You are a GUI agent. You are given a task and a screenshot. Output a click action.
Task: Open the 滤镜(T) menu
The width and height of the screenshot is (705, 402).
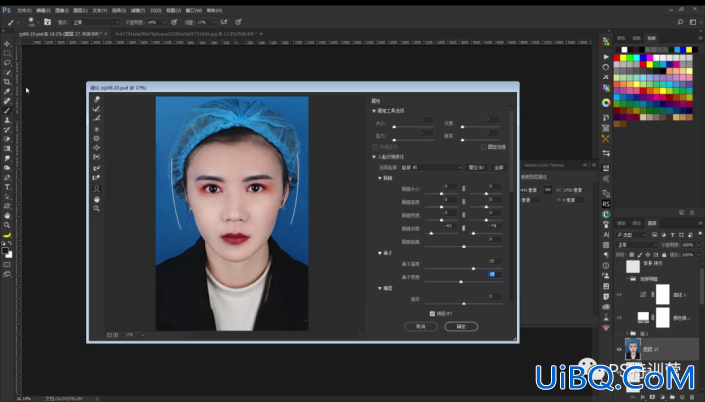pyautogui.click(x=138, y=10)
